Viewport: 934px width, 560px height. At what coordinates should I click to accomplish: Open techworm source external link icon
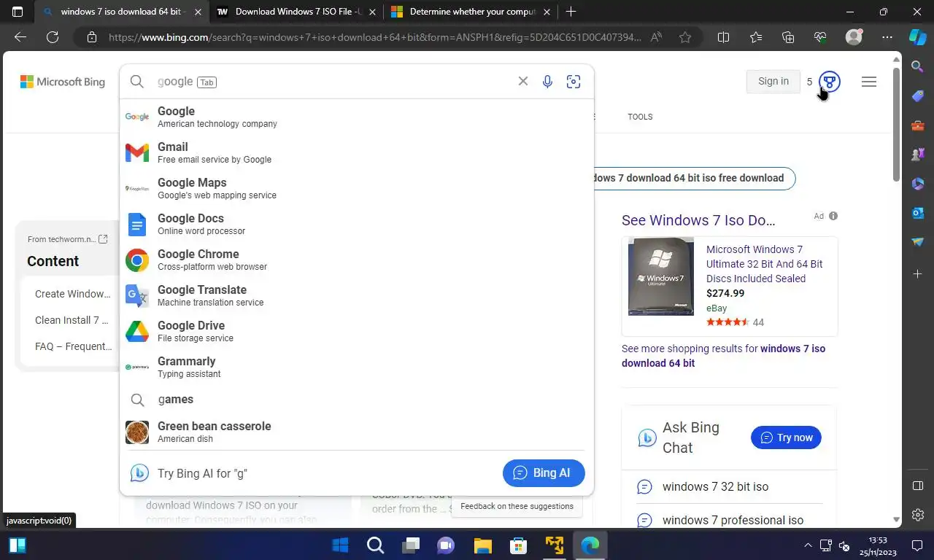[103, 239]
